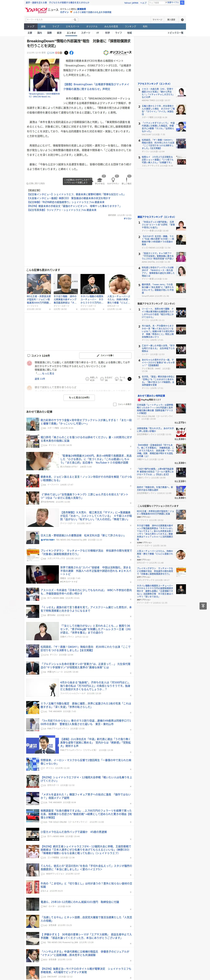The width and height of the screenshot is (210, 980).
Task: Open the article comment count icon 124
Action: tap(51, 53)
